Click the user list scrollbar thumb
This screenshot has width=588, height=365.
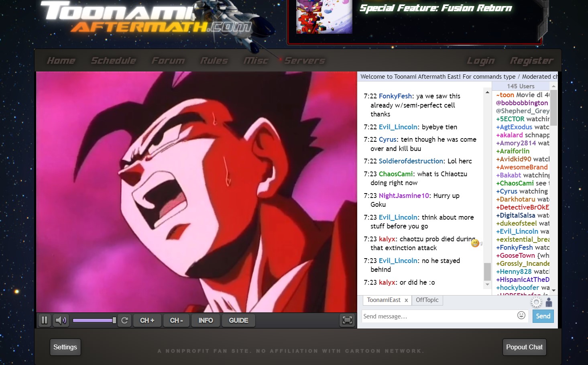click(553, 108)
